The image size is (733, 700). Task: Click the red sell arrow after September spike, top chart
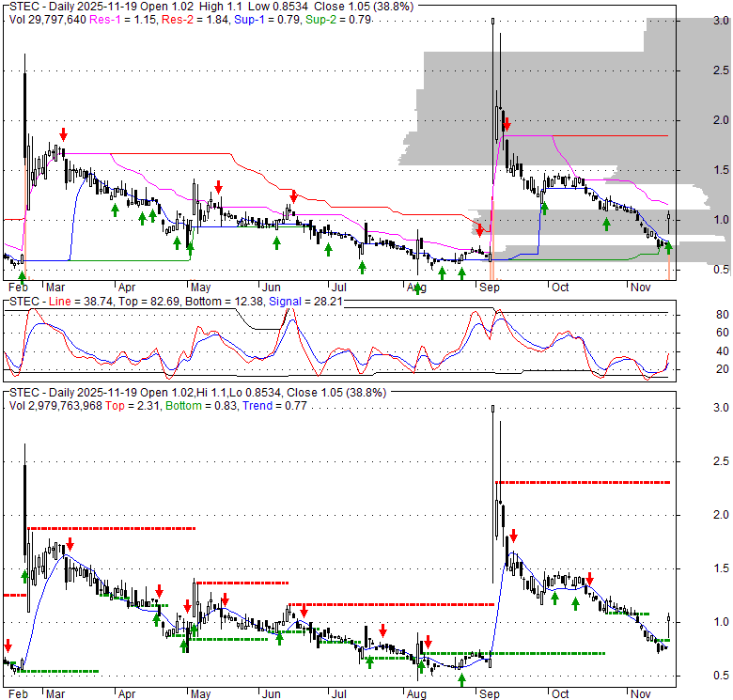(x=507, y=125)
